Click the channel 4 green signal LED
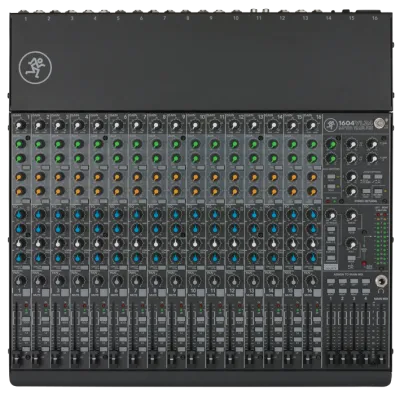The height and width of the screenshot is (395, 400). (84, 311)
